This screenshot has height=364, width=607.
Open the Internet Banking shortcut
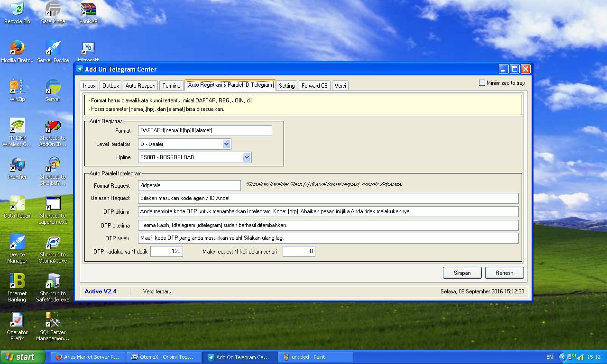tap(17, 287)
